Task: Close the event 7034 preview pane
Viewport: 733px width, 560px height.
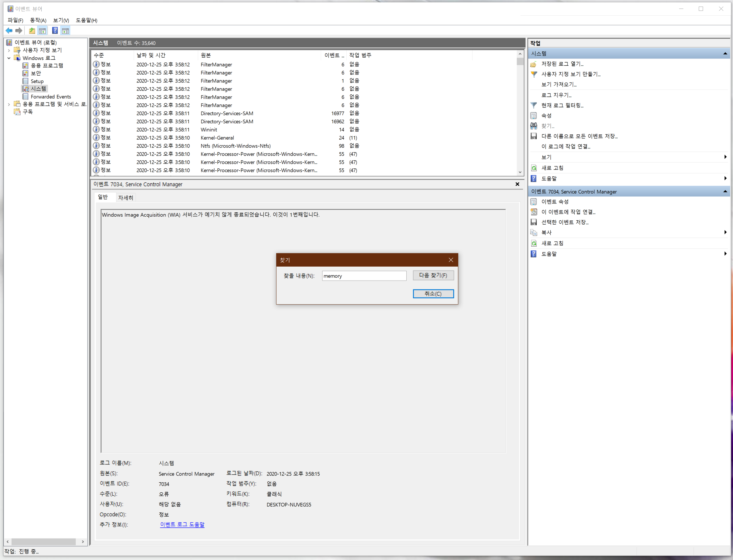Action: 517,184
